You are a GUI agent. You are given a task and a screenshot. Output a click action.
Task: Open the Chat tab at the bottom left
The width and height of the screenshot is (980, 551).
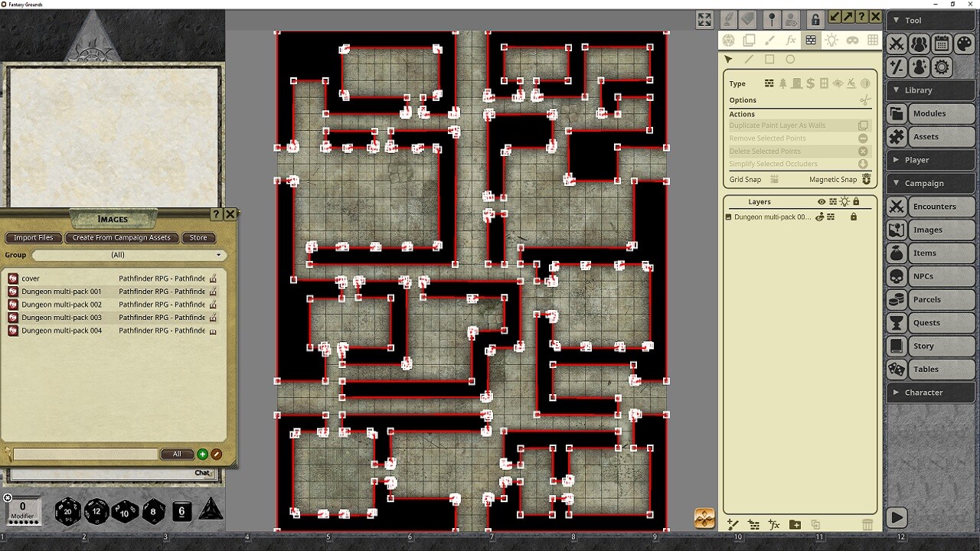pos(202,473)
